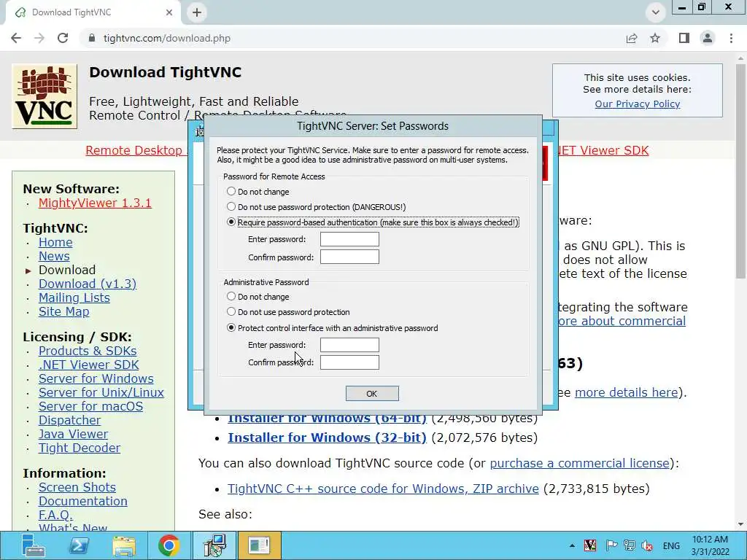Select administrative 'Do not change' radio
The height and width of the screenshot is (560, 747).
coord(231,296)
